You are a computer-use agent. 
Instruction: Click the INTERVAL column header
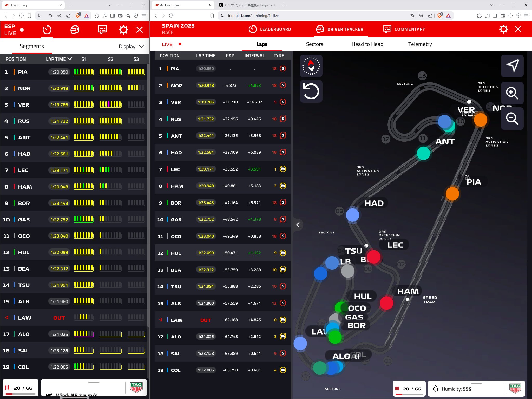(x=254, y=56)
